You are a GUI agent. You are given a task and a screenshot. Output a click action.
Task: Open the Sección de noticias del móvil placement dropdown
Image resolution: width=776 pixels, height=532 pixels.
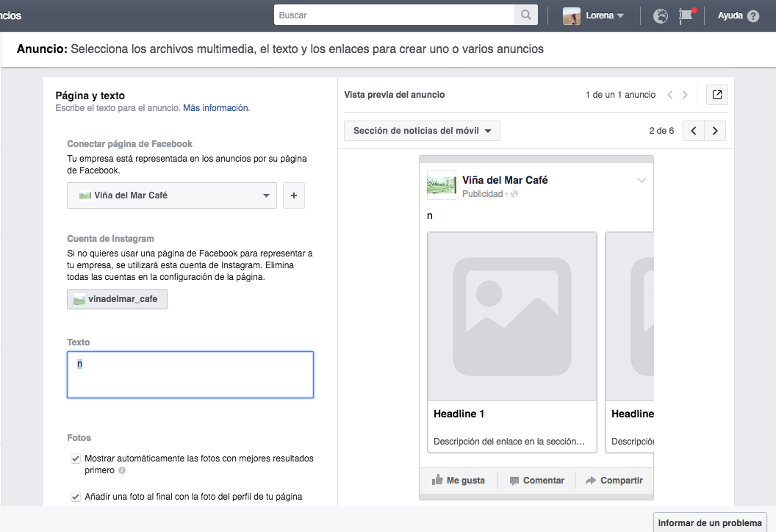coord(421,130)
